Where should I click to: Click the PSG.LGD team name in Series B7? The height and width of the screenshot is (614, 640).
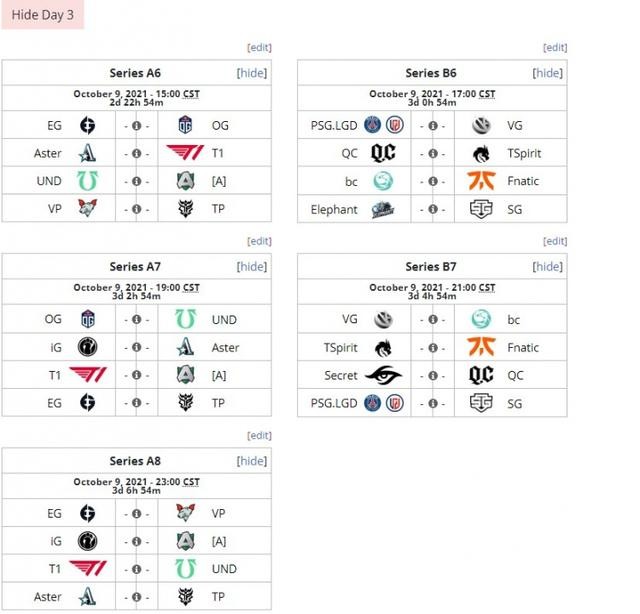(334, 404)
